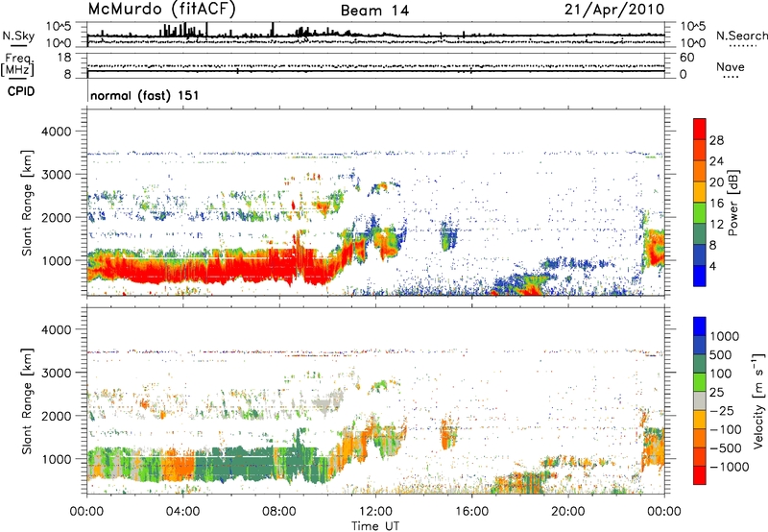Image resolution: width=768 pixels, height=532 pixels.
Task: Click the "20:00" time tick label
Action: click(567, 512)
